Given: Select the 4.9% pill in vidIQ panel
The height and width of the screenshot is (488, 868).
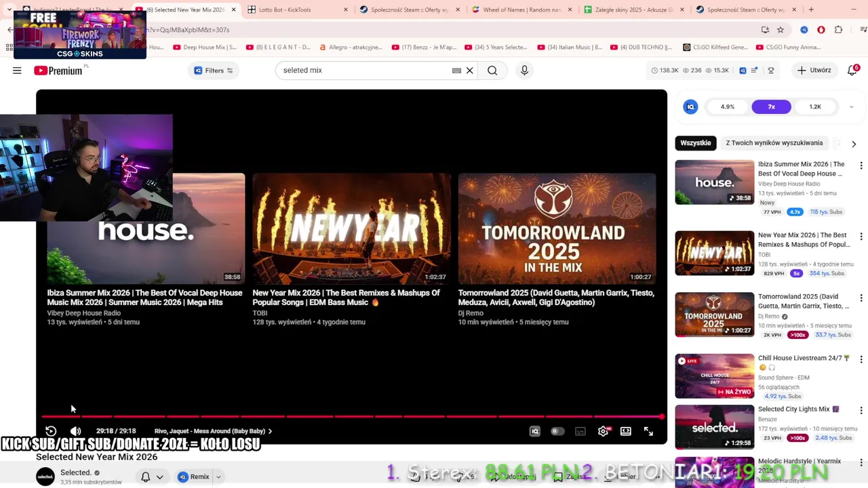Looking at the screenshot, I should (728, 107).
